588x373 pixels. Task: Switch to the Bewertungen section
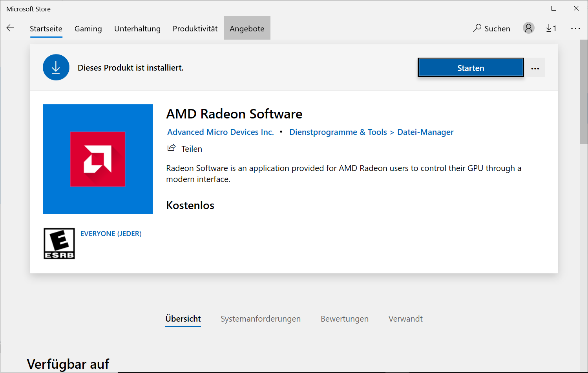coord(345,319)
